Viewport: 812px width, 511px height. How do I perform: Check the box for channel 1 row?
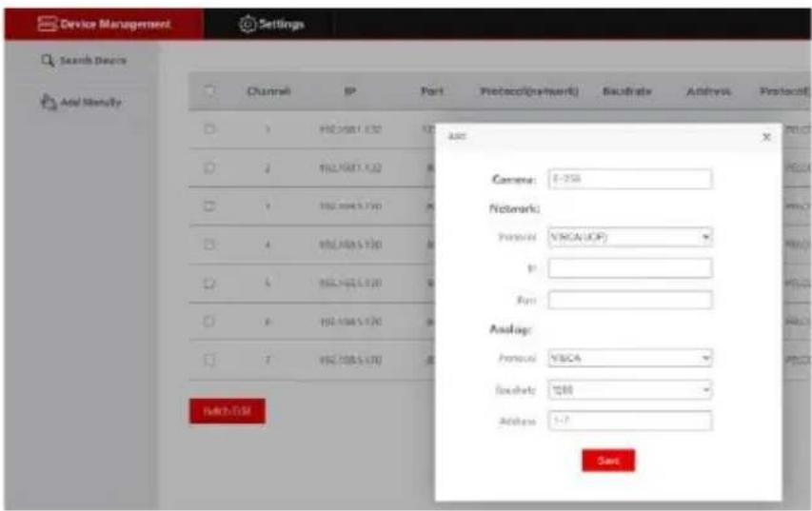click(209, 128)
